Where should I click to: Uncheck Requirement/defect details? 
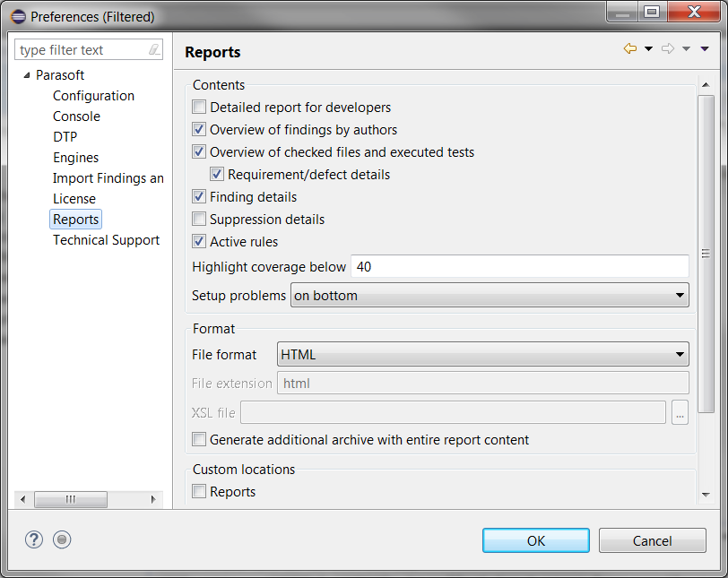click(x=217, y=175)
